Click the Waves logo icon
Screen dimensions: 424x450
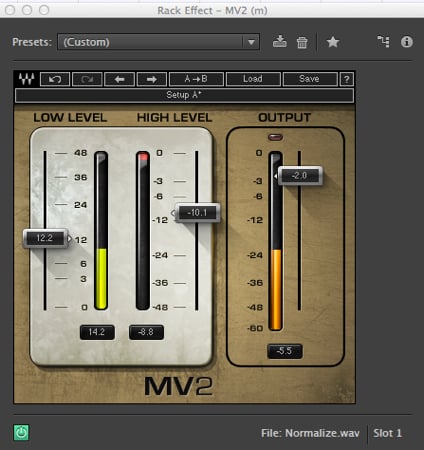pos(27,79)
